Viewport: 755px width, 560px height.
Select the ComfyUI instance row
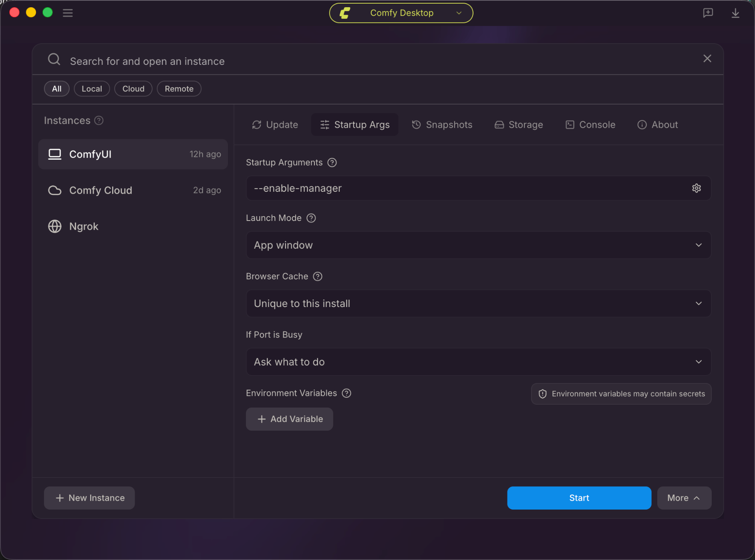point(133,154)
